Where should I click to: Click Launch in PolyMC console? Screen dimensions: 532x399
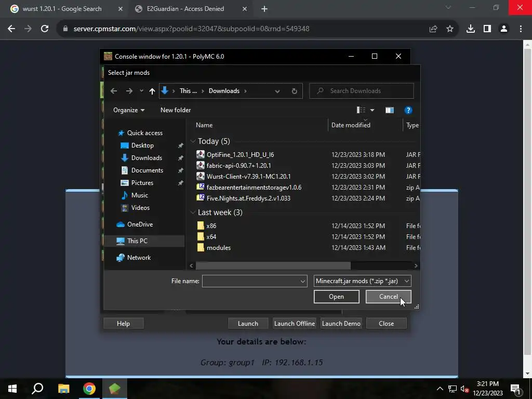(x=248, y=324)
